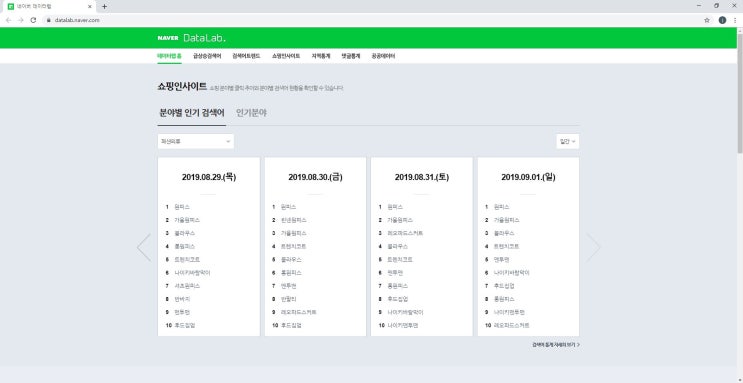This screenshot has height=383, width=743.
Task: Click rank 9 나이키바람막이 under 2019.08.31
Action: (406, 312)
